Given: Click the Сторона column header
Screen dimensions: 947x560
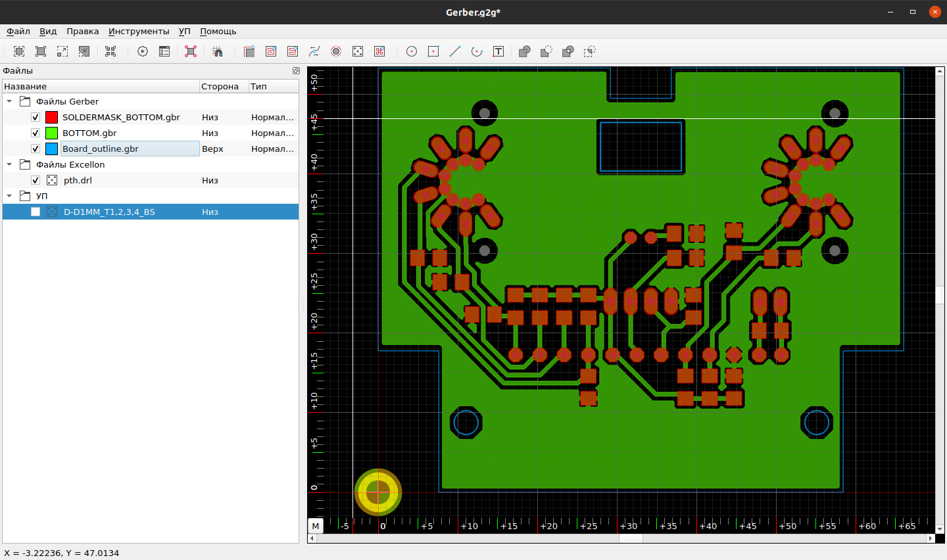Looking at the screenshot, I should 220,87.
